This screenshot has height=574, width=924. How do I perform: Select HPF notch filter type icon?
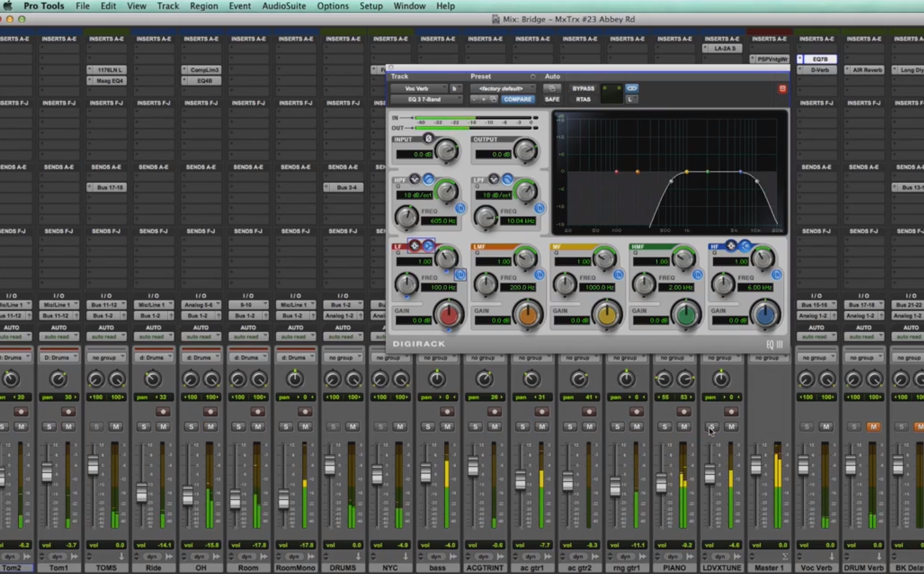(x=415, y=180)
